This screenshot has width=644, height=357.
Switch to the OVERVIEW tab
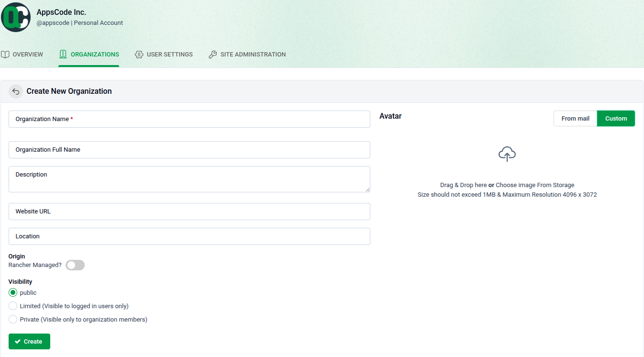[x=22, y=54]
